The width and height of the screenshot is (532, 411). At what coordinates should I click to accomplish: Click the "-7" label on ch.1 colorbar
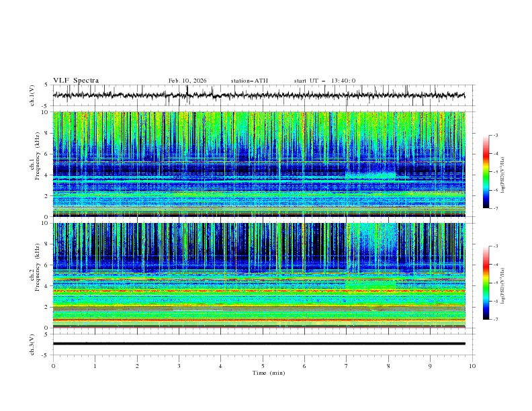click(495, 209)
